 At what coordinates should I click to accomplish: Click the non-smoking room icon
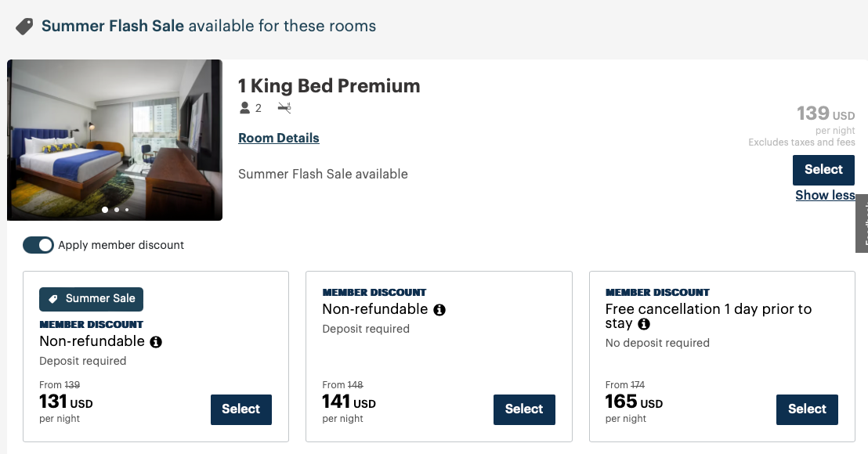tap(284, 108)
